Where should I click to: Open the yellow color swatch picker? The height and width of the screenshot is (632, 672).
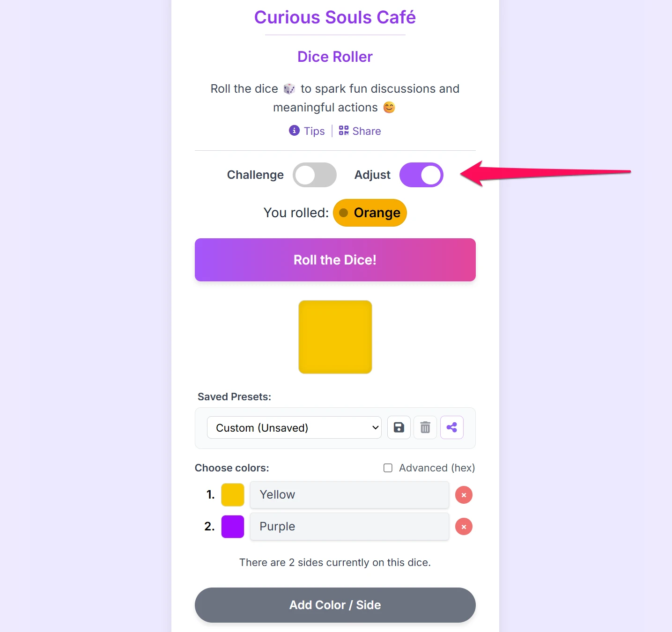[233, 495]
